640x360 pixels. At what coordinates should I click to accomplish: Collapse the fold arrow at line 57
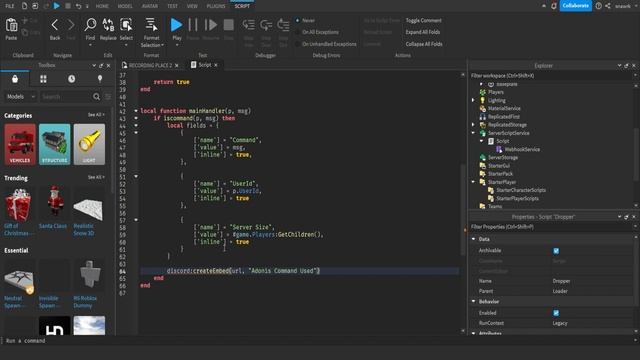click(x=136, y=220)
